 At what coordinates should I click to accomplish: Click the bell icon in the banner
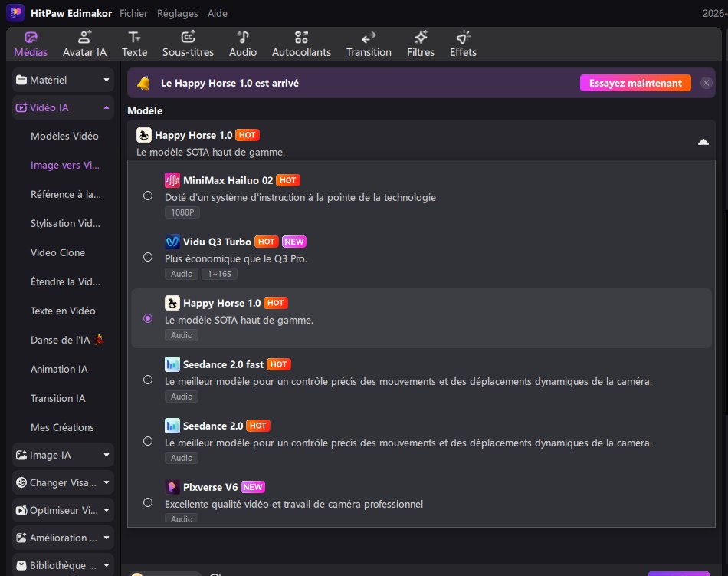[143, 83]
